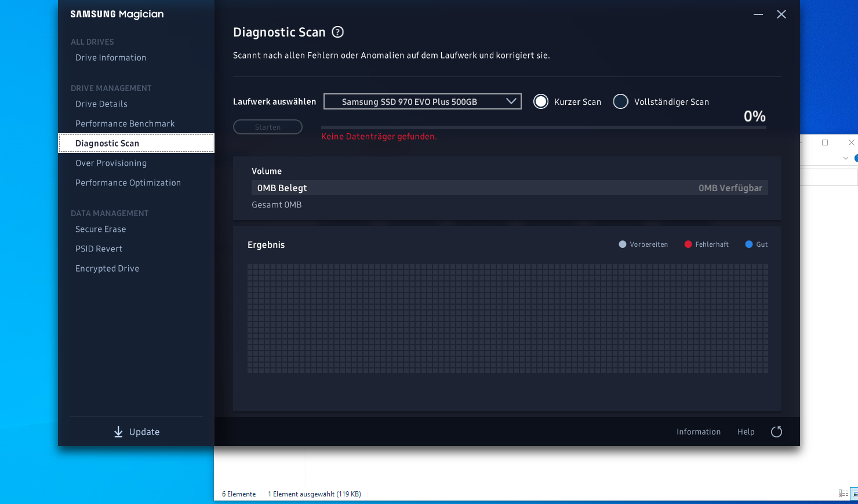Viewport: 858px width, 504px height.
Task: Open Encrypted Drive page
Action: 107,269
